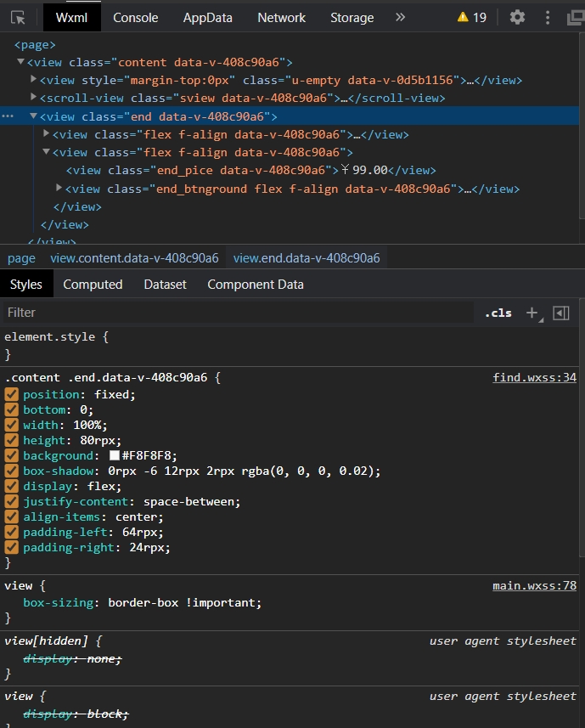Screen dimensions: 585x728
Task: Add a new style rule with plus icon
Action: (x=532, y=313)
